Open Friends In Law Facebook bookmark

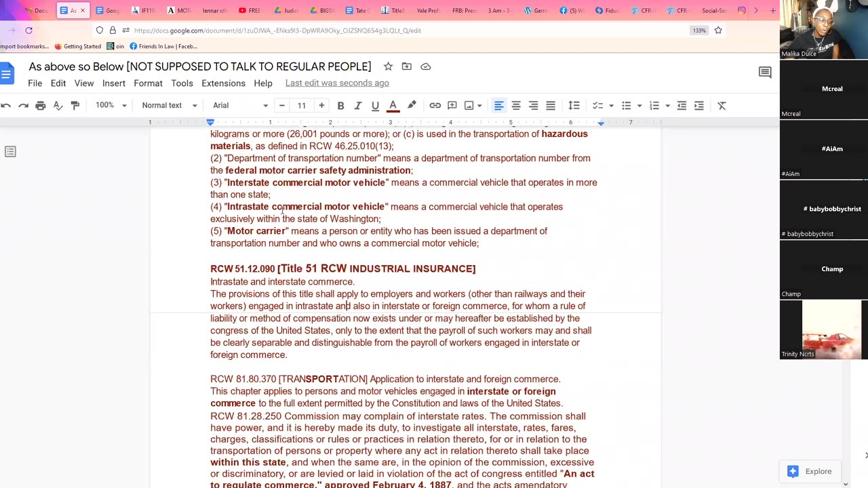coord(163,46)
